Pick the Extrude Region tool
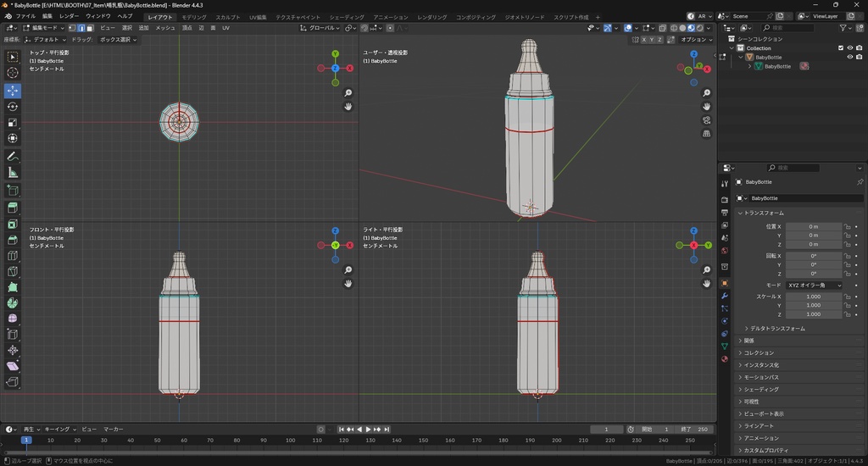Image resolution: width=868 pixels, height=466 pixels. 13,208
